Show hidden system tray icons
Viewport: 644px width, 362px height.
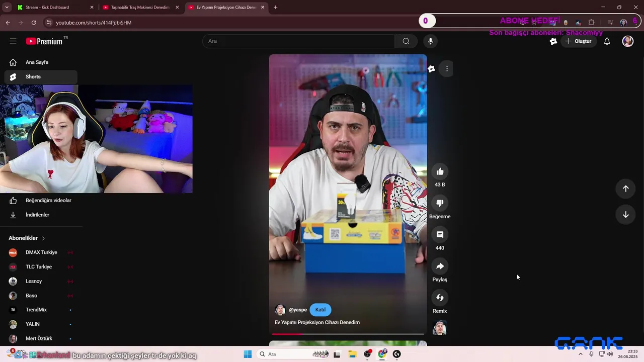point(581,354)
